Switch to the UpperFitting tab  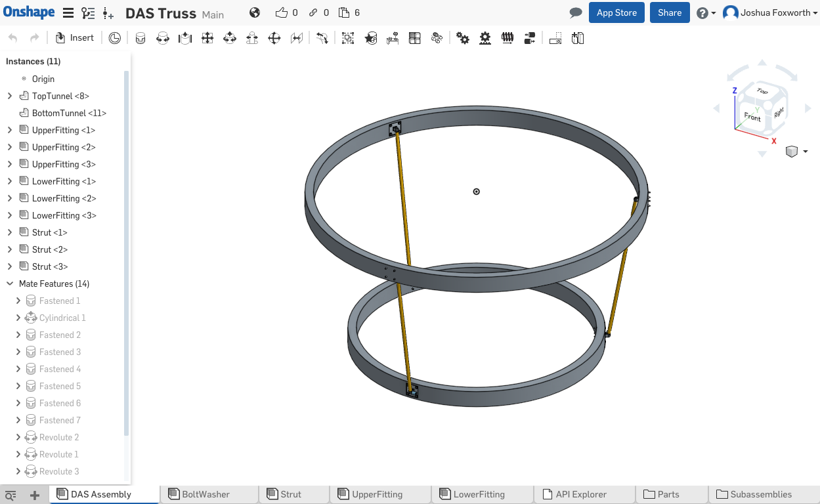[380, 494]
